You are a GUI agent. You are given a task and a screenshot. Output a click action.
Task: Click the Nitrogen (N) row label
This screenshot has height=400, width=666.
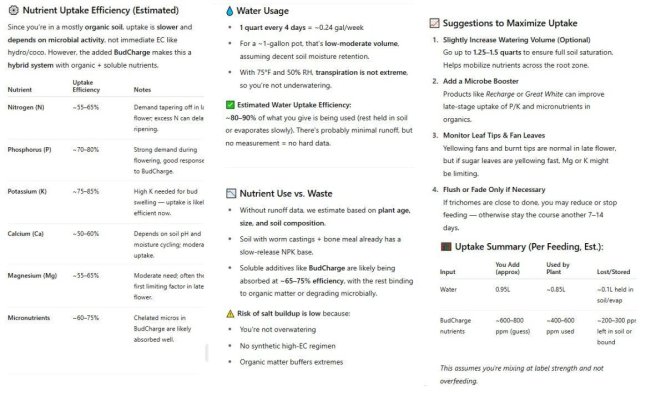point(26,107)
